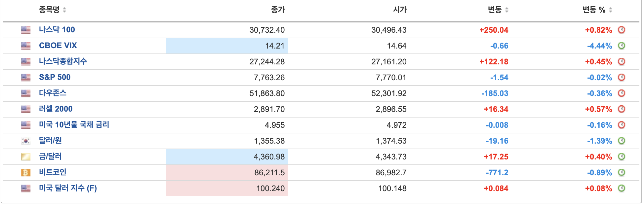
Task: Select the opening value 1,374.53
Action: point(391,141)
